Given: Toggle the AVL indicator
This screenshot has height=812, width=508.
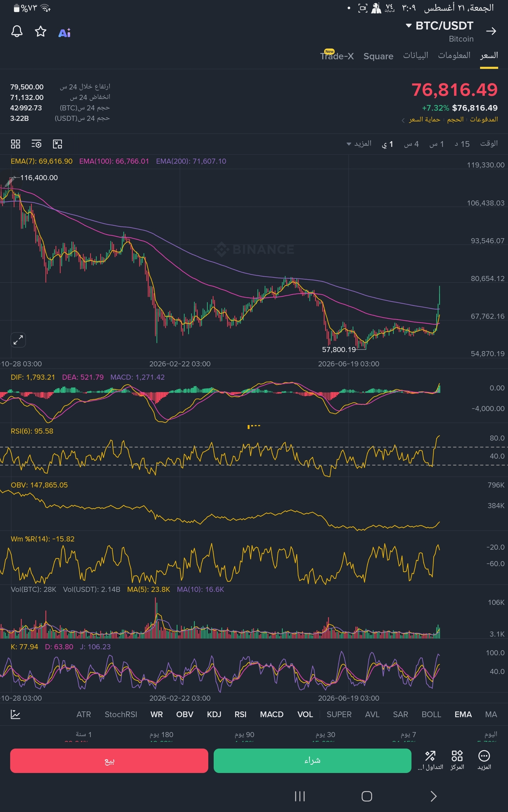Looking at the screenshot, I should pos(372,714).
